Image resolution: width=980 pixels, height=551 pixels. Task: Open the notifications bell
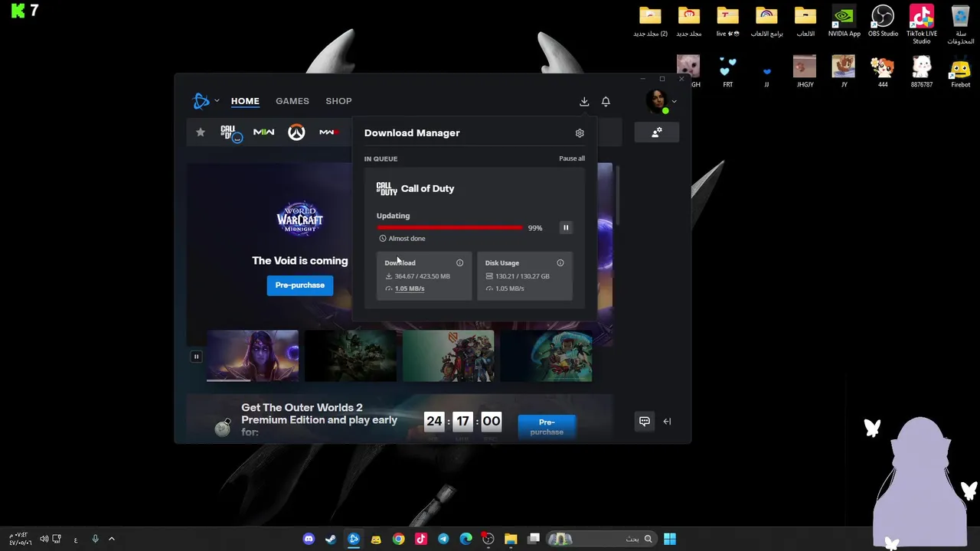(606, 101)
